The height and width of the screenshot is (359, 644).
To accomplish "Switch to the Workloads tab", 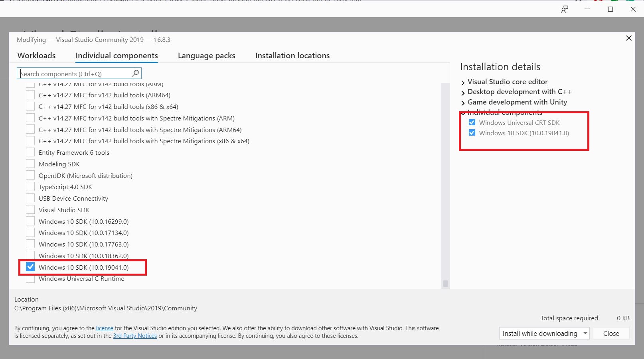I will pyautogui.click(x=36, y=55).
